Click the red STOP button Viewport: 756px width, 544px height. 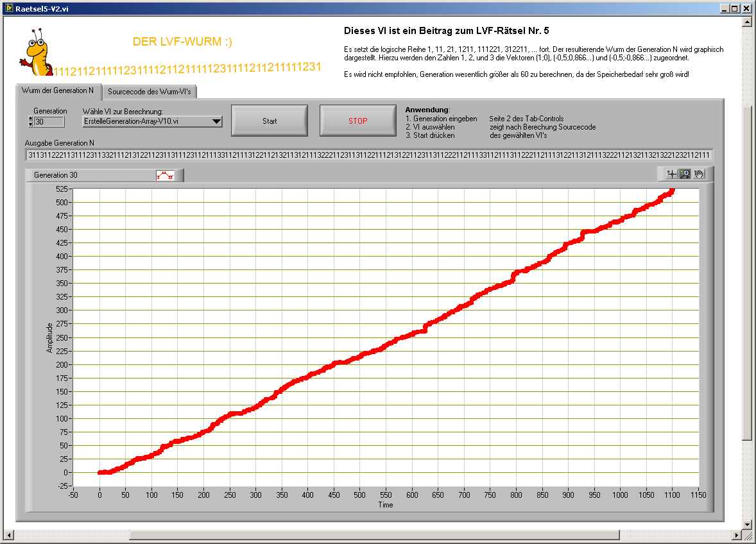coord(357,121)
